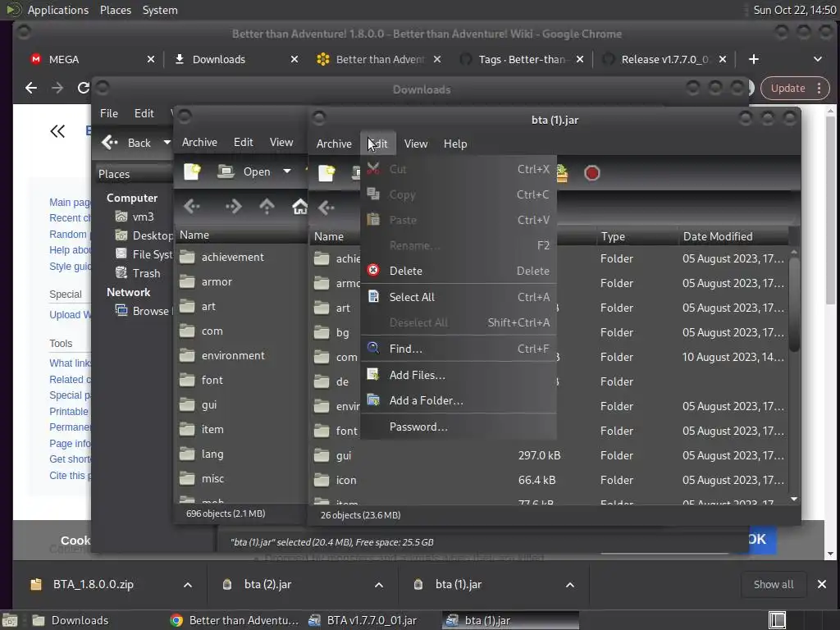This screenshot has width=840, height=630.
Task: Open new Chrome tab with plus
Action: 754,59
